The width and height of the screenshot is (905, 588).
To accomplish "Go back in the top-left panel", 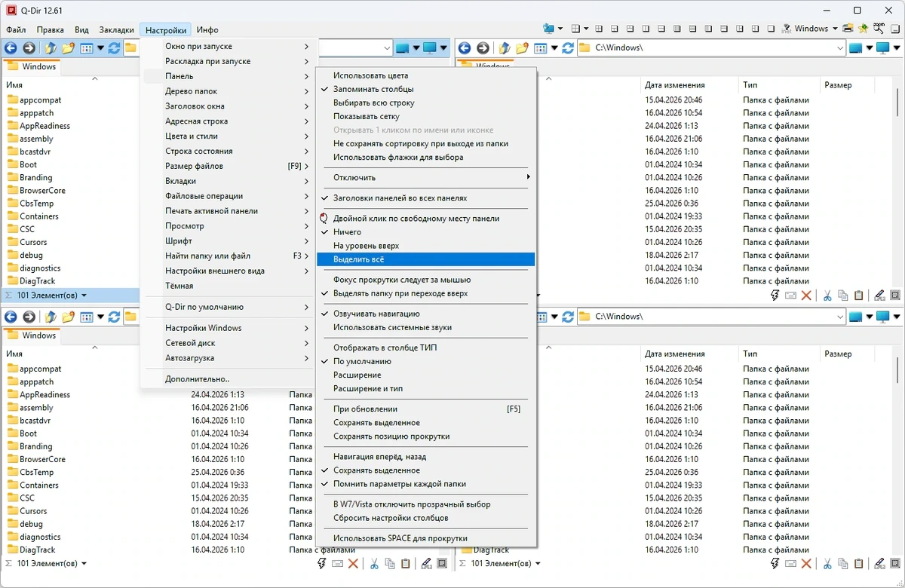I will click(x=11, y=48).
